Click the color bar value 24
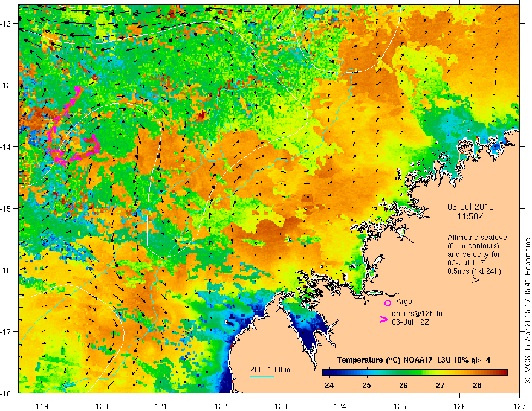 click(x=329, y=386)
